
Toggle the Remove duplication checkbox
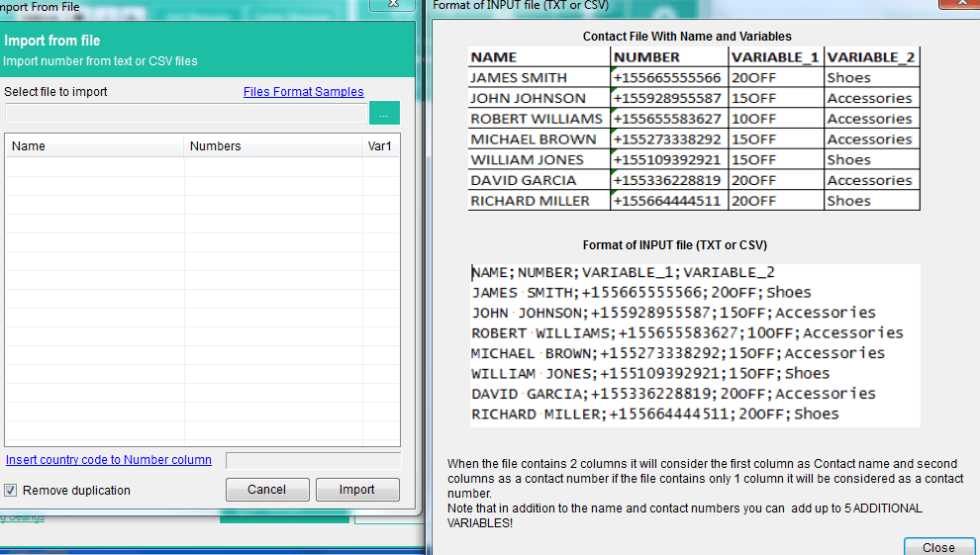pyautogui.click(x=11, y=491)
